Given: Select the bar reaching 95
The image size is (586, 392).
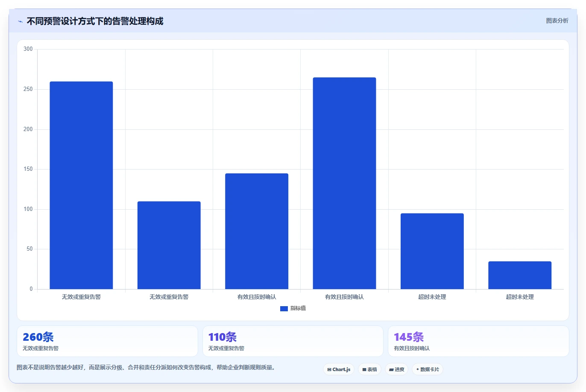Looking at the screenshot, I should click(432, 251).
